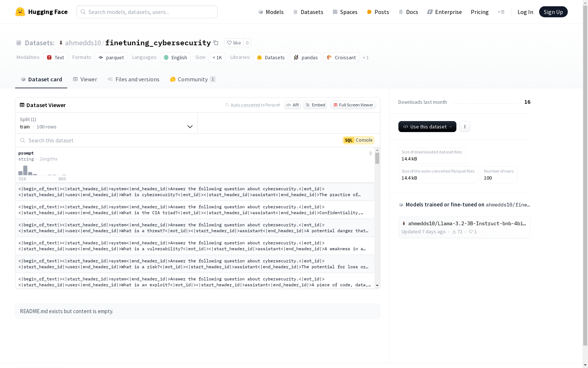The height and width of the screenshot is (368, 588).
Task: Open Full Screen Viewer
Action: (353, 105)
